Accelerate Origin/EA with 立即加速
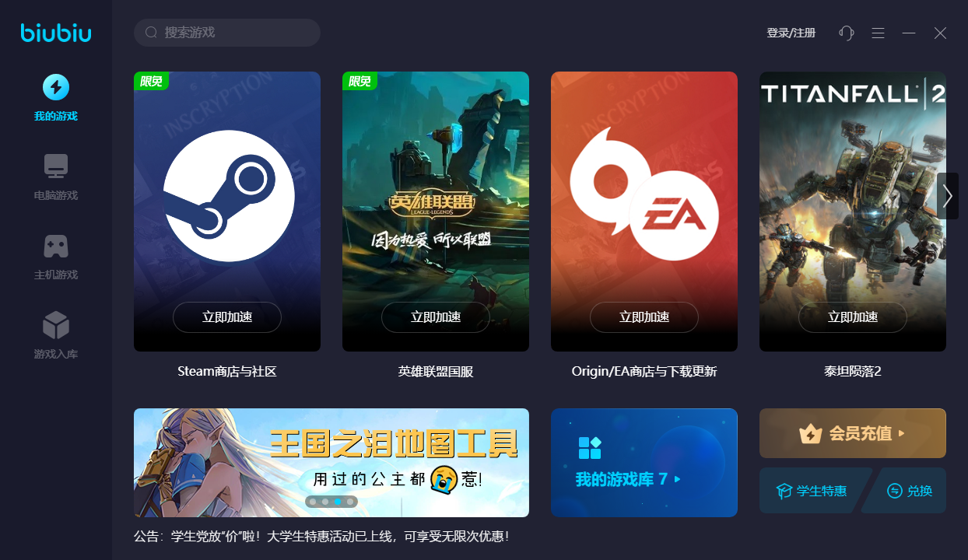968x560 pixels. [644, 317]
